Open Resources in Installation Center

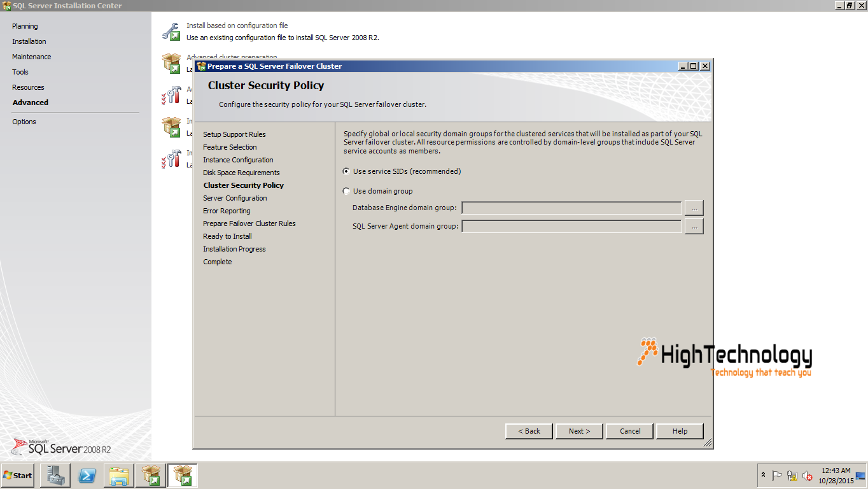point(28,87)
